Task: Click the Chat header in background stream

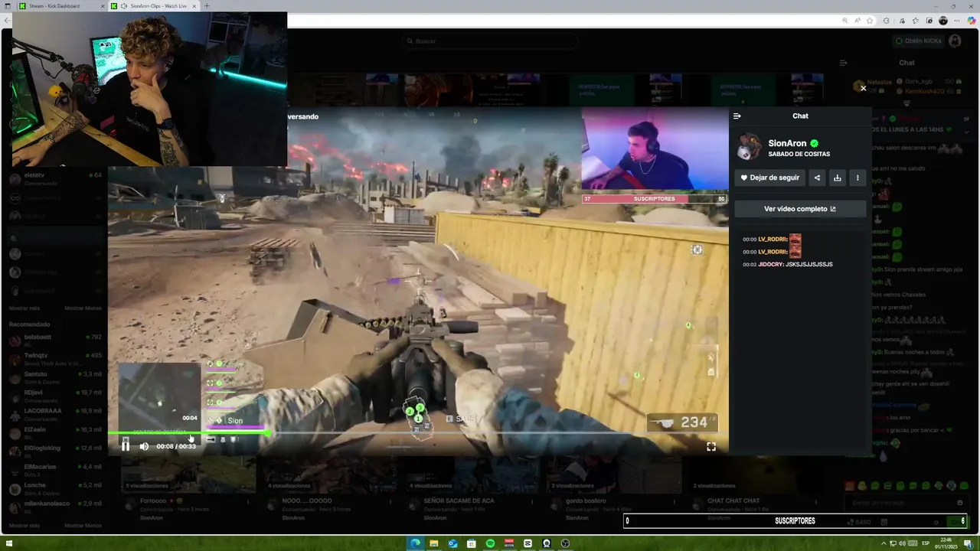Action: [906, 63]
